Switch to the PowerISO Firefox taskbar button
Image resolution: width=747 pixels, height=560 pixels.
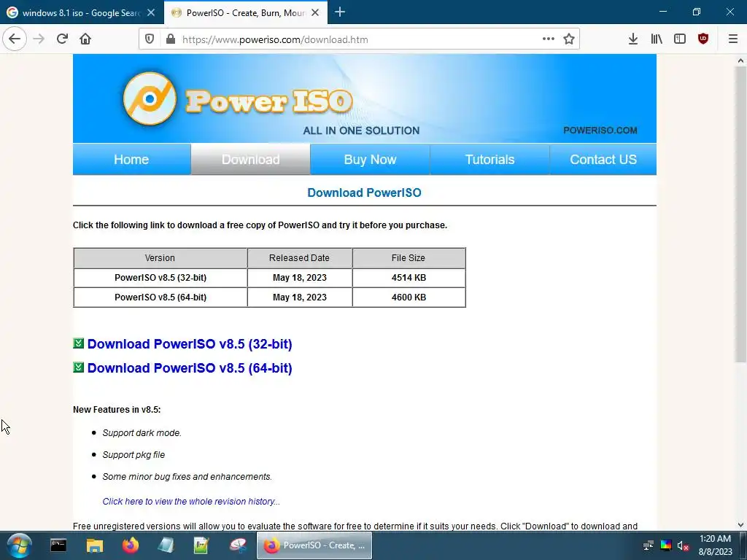click(314, 545)
